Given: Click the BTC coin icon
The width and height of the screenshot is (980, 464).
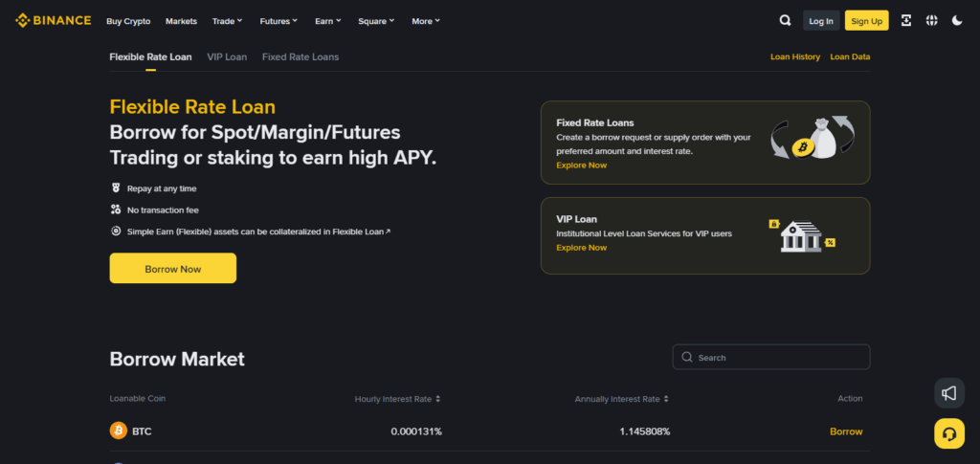Looking at the screenshot, I should tap(118, 431).
